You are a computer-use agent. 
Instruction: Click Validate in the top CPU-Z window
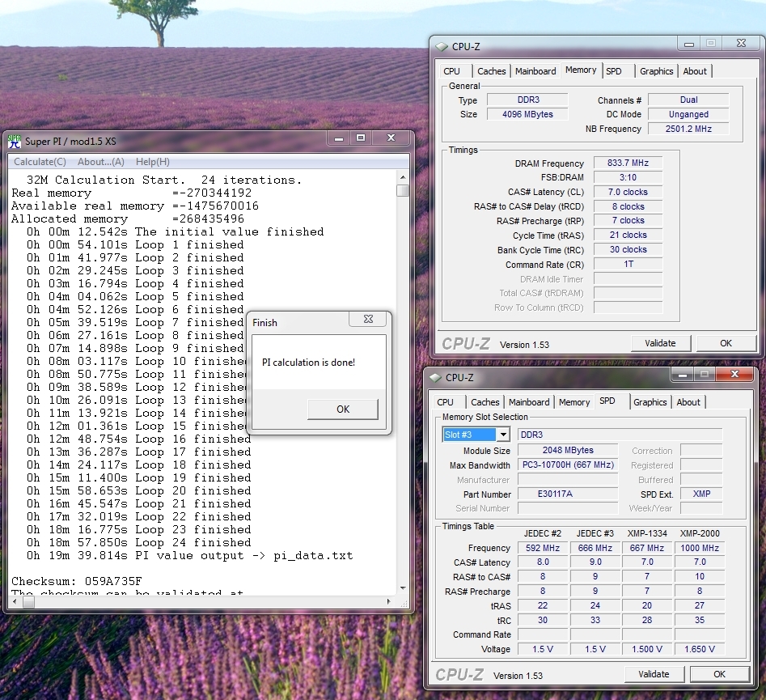pyautogui.click(x=660, y=343)
